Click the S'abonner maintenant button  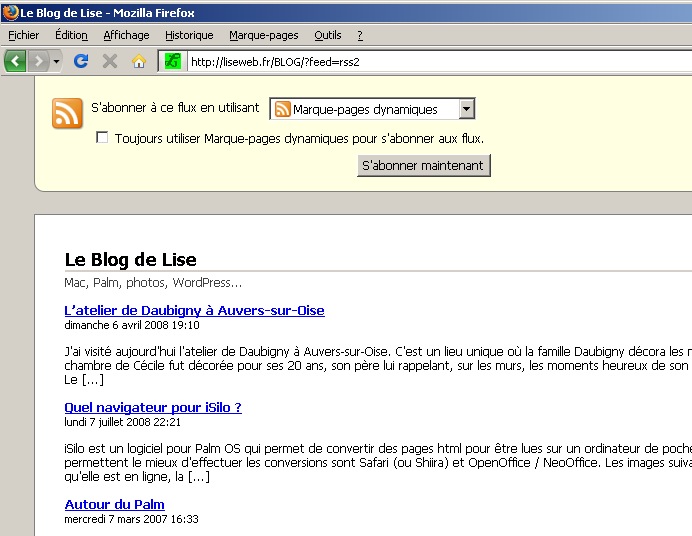coord(423,165)
